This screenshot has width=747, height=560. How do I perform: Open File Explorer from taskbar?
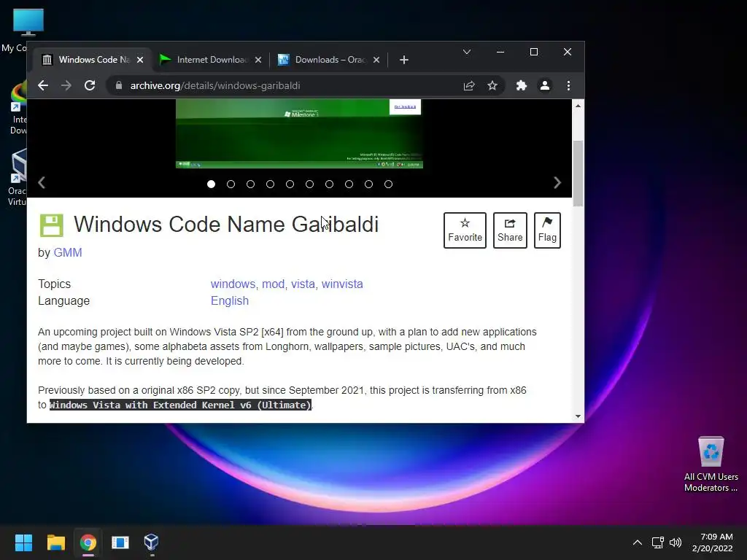pyautogui.click(x=55, y=542)
